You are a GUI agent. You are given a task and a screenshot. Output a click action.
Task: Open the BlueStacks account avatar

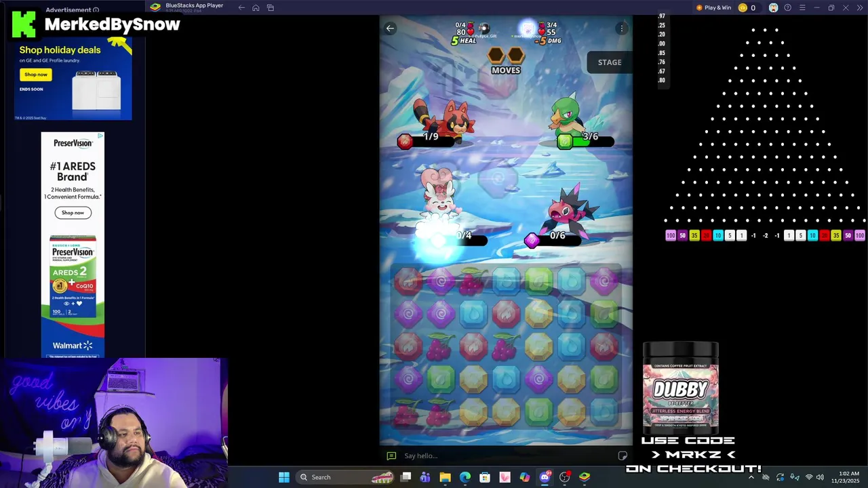click(x=773, y=7)
